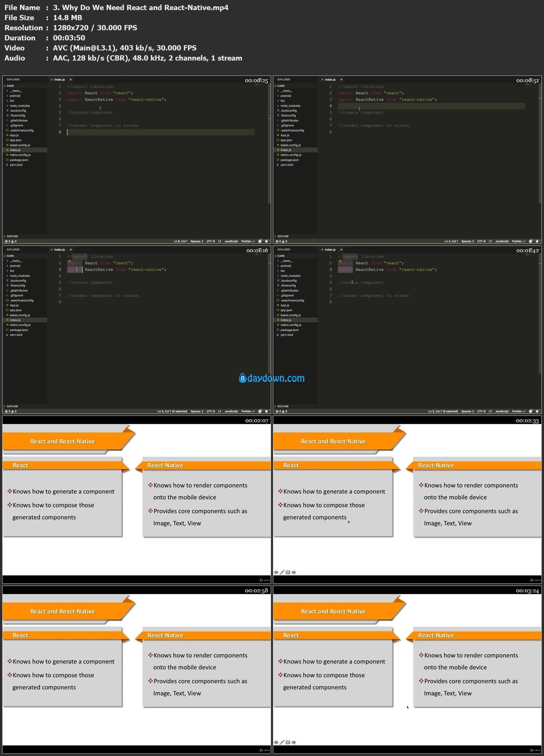Click the editor scrollbar in the 00:00:51 frame

[x=540, y=149]
